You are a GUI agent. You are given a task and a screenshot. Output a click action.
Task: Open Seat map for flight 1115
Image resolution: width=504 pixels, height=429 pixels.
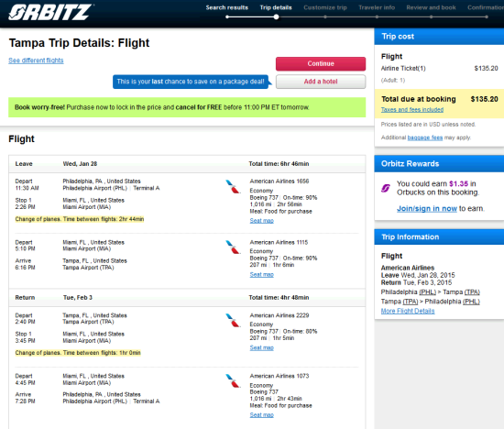coord(262,275)
